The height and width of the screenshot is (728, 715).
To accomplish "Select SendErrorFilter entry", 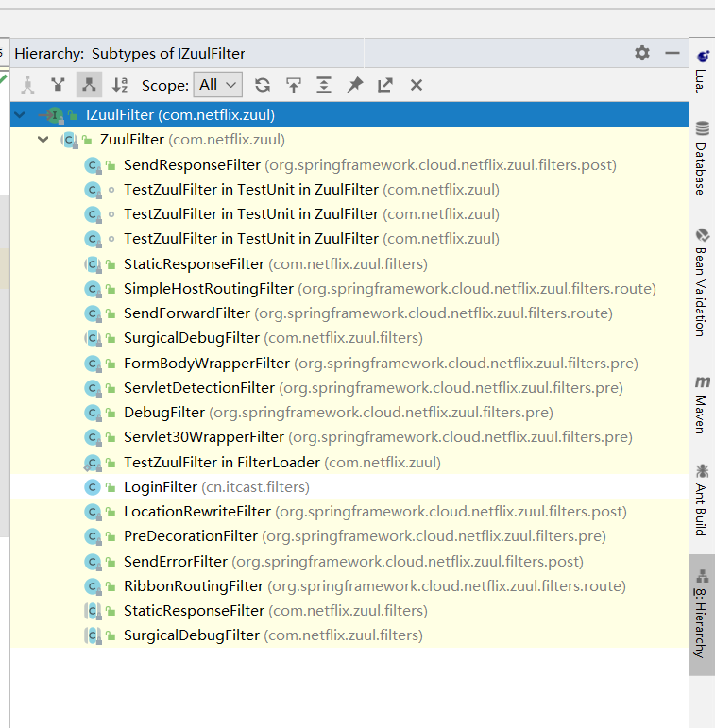I will pos(349,561).
